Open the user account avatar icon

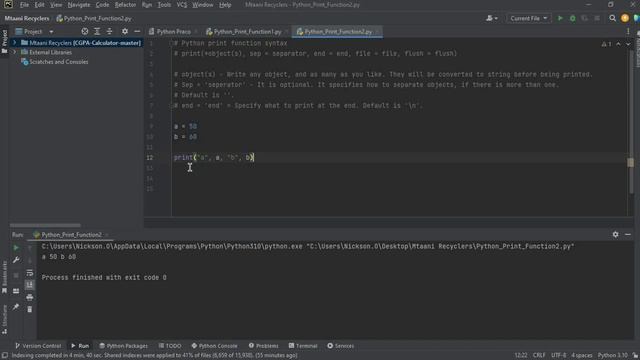[625, 18]
